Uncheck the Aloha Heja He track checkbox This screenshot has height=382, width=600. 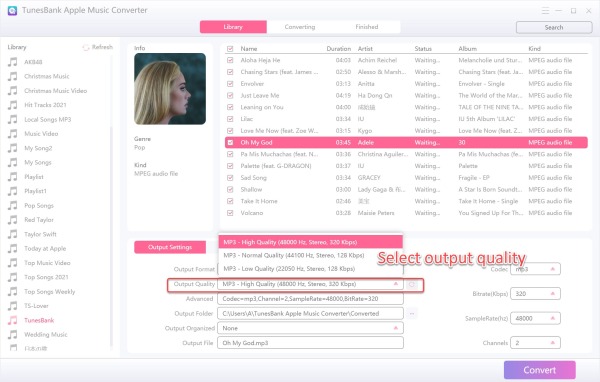[230, 60]
